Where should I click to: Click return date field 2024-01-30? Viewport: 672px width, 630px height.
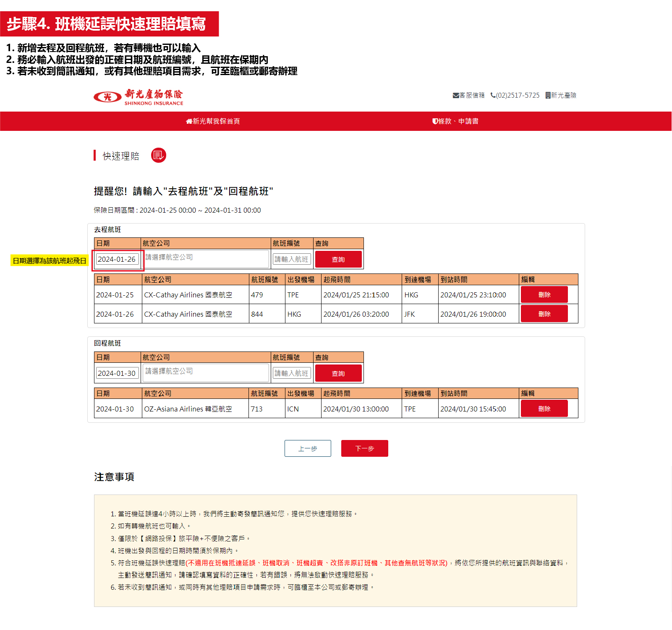117,373
